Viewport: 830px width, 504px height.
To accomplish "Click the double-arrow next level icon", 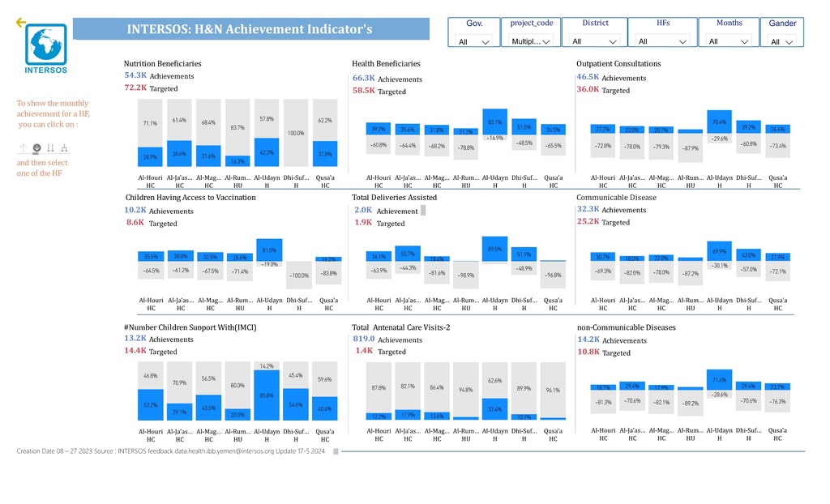I will point(50,147).
